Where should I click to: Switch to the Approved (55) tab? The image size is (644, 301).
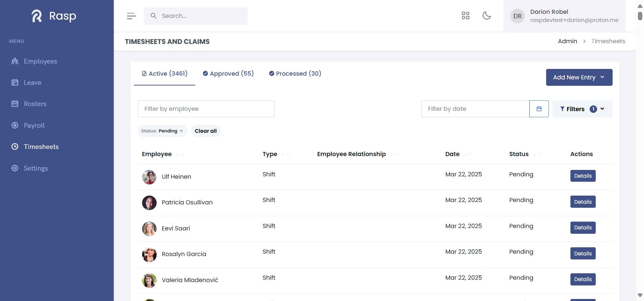[x=228, y=74]
